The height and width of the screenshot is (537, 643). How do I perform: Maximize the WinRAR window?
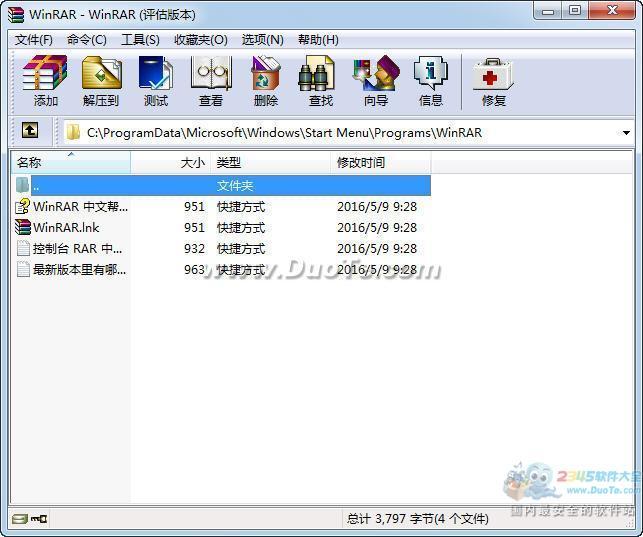point(575,11)
